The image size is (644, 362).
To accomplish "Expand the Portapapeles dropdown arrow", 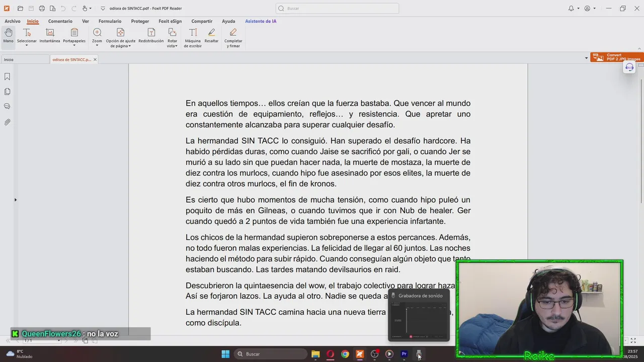I will coord(74,46).
